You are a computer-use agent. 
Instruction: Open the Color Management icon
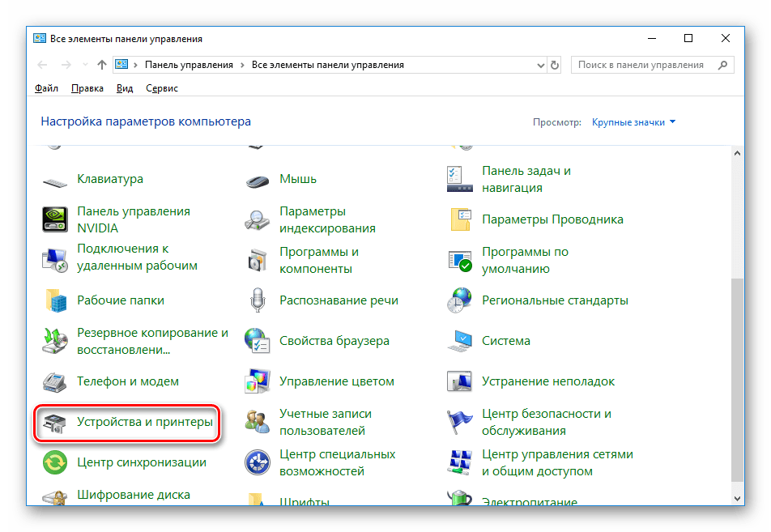[257, 381]
